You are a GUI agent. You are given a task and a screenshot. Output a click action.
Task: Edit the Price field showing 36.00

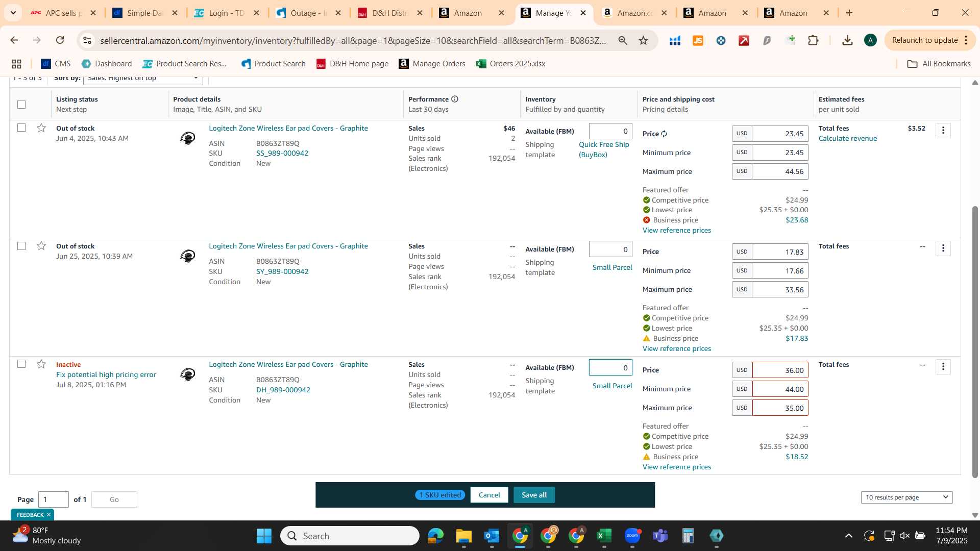[x=779, y=370]
